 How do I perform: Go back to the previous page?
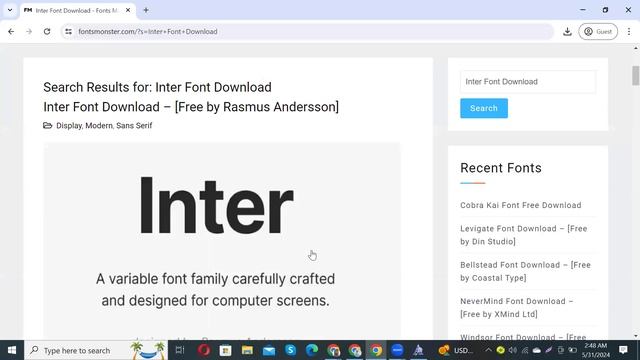(x=11, y=31)
